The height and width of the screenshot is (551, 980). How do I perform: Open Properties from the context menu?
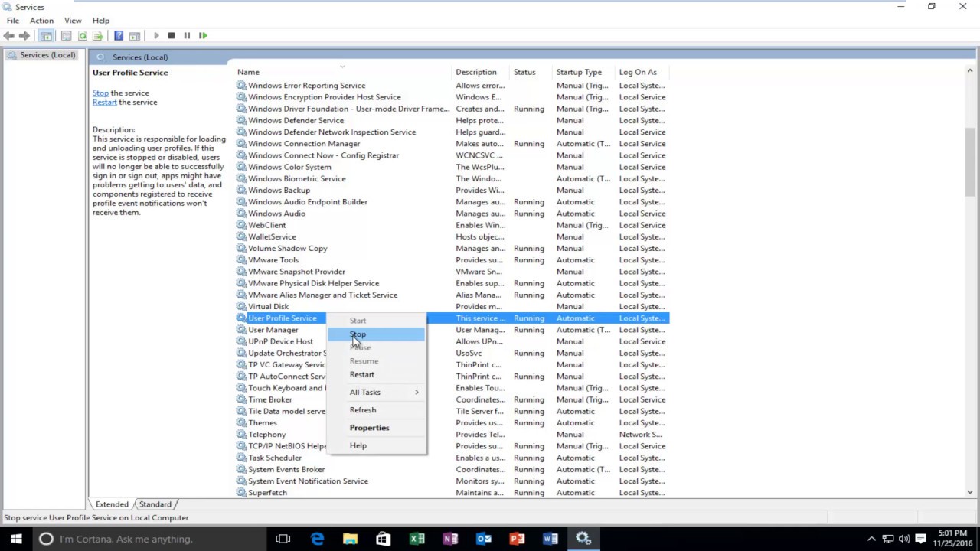pyautogui.click(x=377, y=428)
